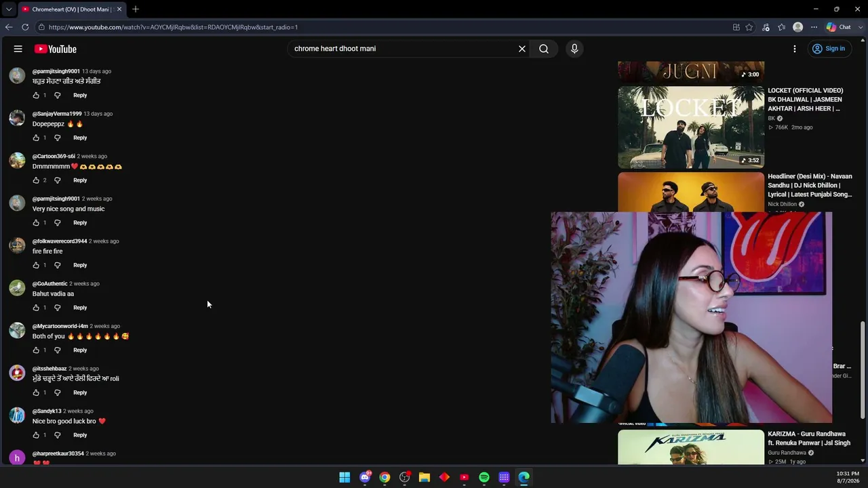Open YouTube settings three-dot menu
The image size is (868, 488).
pos(795,49)
